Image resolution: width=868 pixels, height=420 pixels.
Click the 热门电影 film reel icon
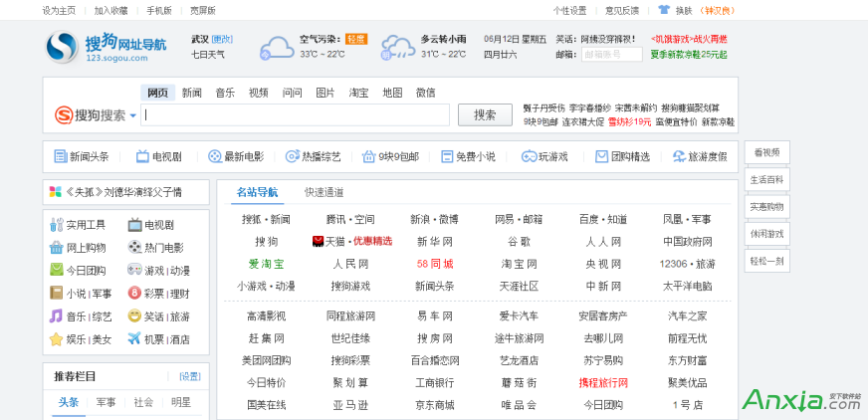click(134, 248)
